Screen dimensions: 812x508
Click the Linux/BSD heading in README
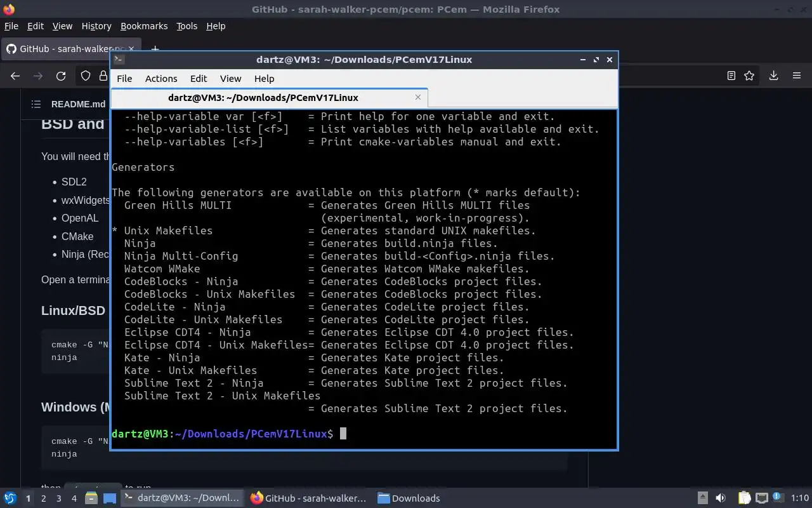tap(74, 311)
